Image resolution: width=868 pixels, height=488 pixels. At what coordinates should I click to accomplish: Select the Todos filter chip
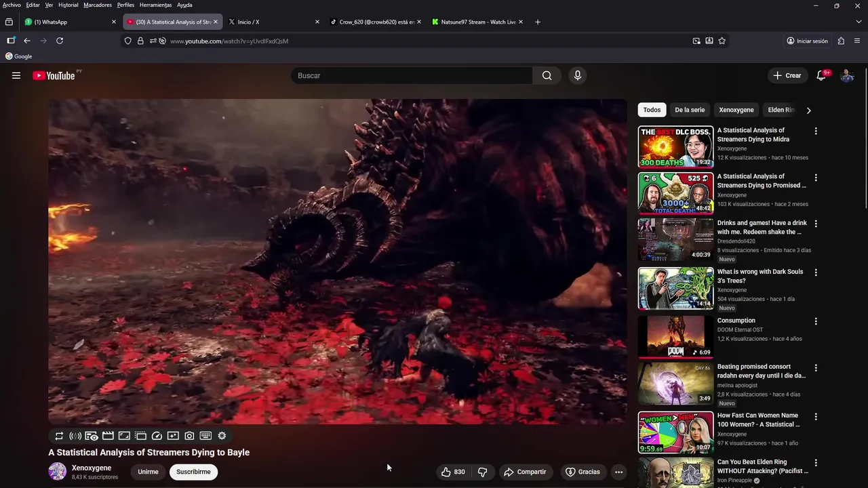pyautogui.click(x=652, y=110)
